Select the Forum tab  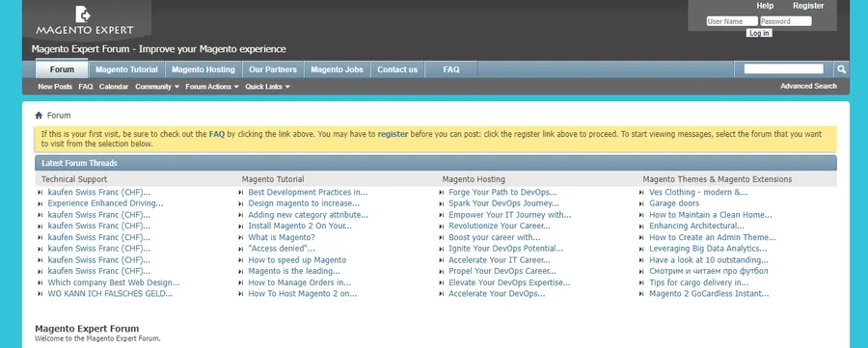coord(62,69)
